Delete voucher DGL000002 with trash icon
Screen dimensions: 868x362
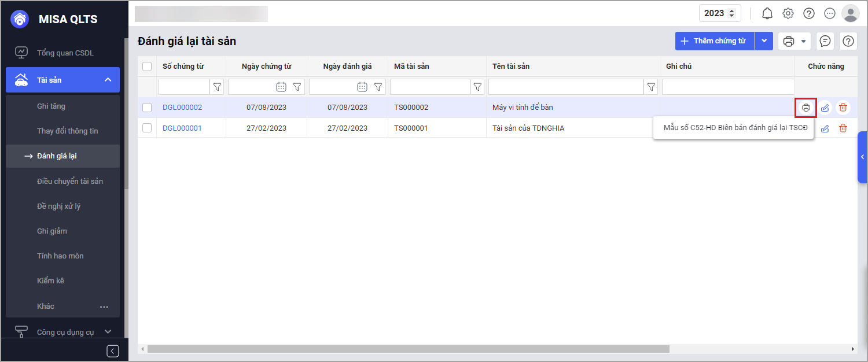(844, 108)
